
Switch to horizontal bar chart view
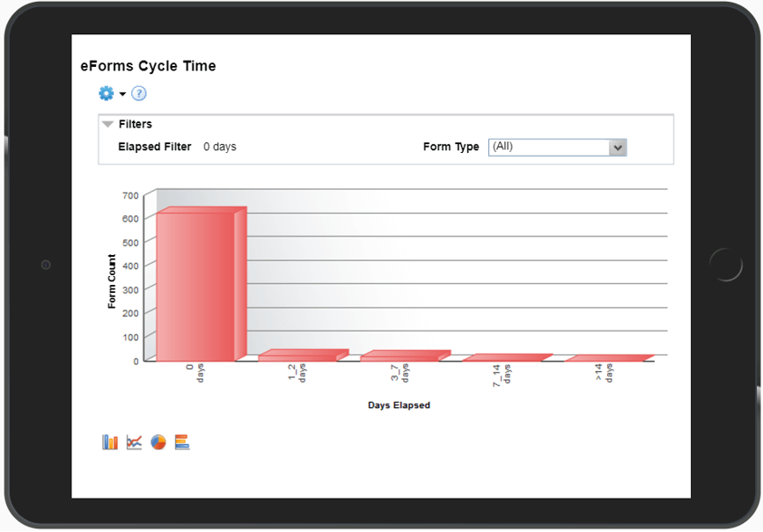point(182,442)
